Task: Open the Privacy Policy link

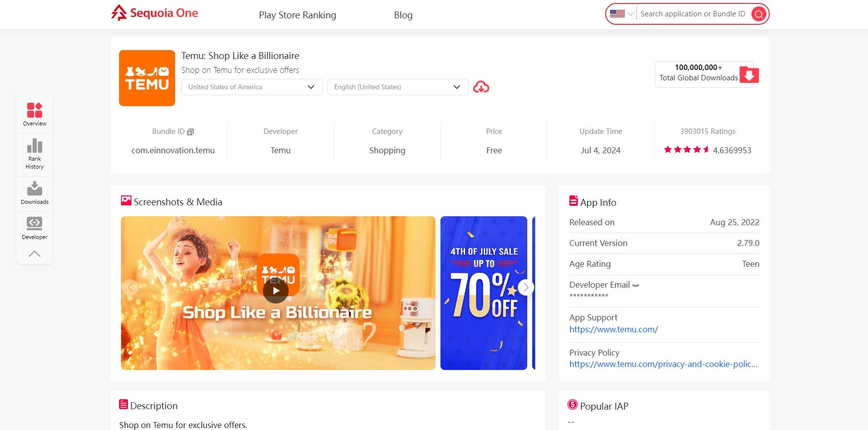Action: point(663,364)
